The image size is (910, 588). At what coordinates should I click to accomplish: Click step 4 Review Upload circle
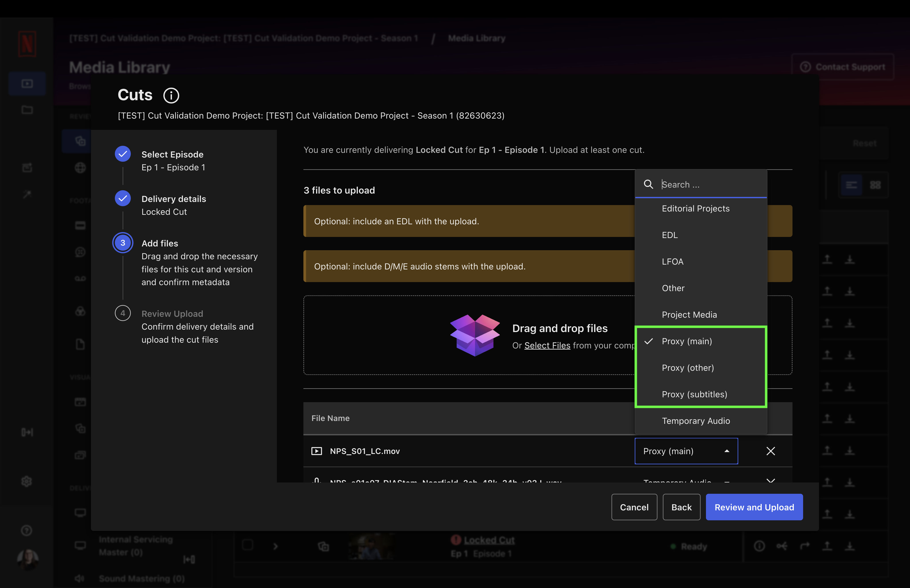coord(123,313)
